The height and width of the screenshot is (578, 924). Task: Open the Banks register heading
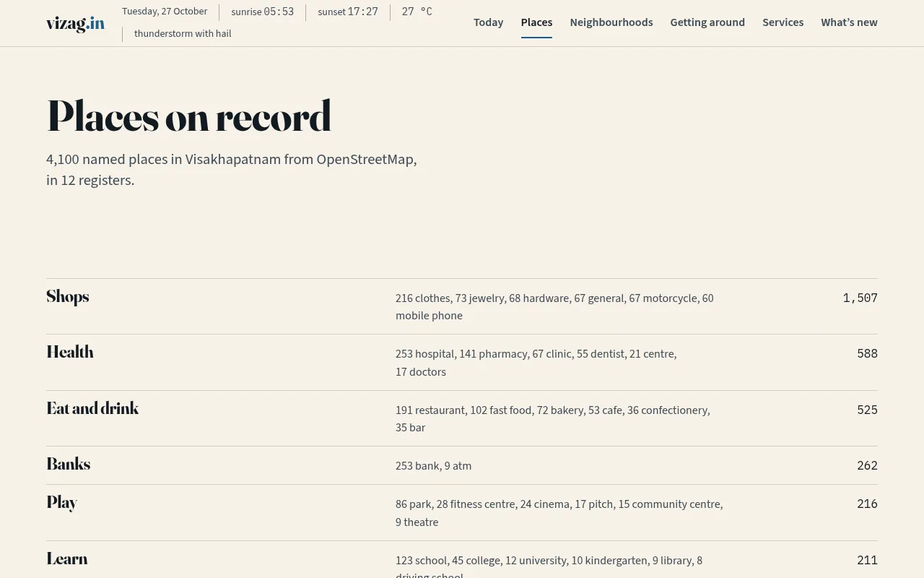coord(69,464)
